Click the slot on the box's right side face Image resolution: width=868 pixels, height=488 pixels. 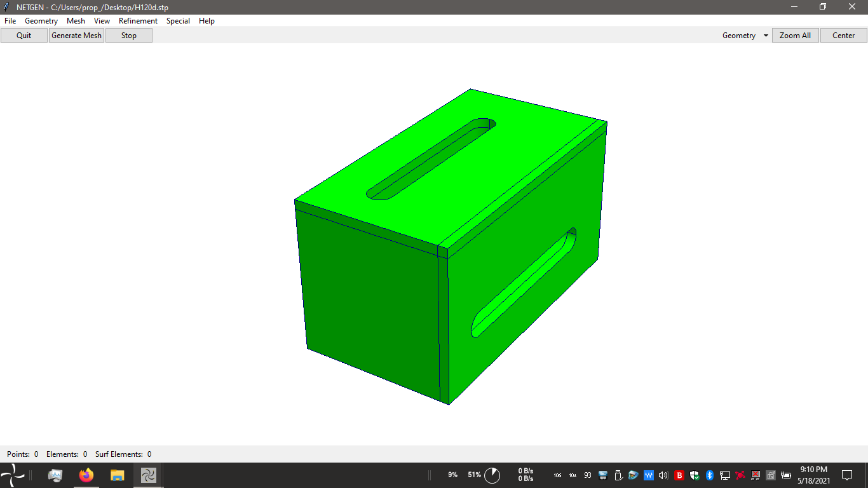point(524,283)
